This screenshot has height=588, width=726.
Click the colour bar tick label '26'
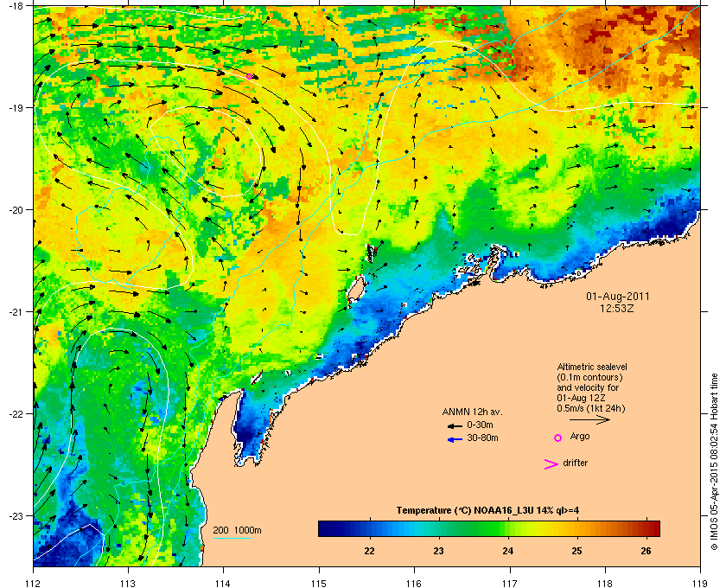click(x=646, y=551)
